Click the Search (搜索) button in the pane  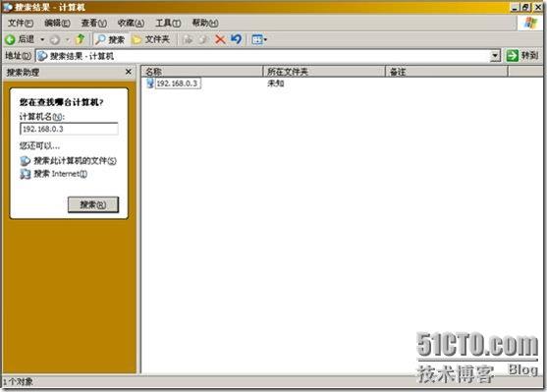click(93, 204)
